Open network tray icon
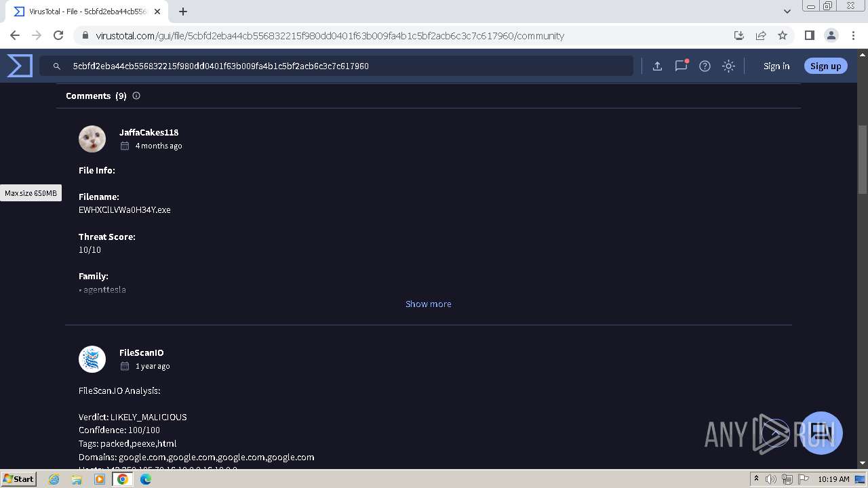 point(787,479)
